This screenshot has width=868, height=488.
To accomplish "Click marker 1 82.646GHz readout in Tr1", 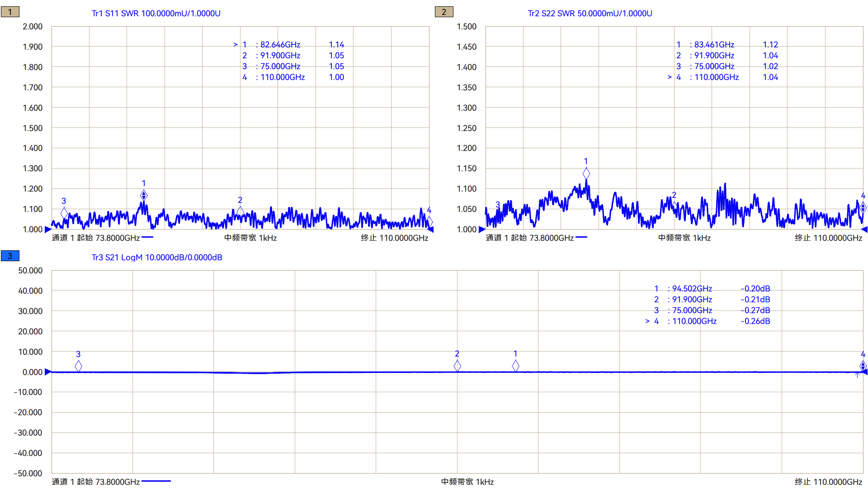I will pyautogui.click(x=280, y=45).
